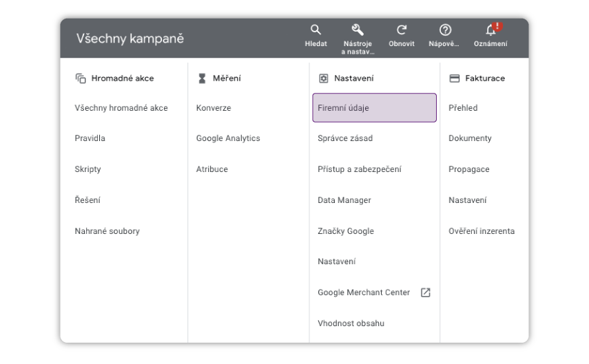Go to Nahrané soubory
This screenshot has height=364, width=589.
click(107, 231)
